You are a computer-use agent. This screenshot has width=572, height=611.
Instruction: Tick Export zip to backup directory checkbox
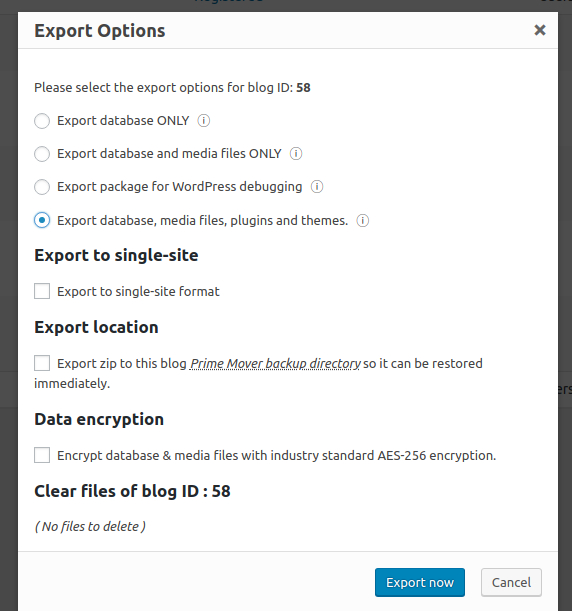pyautogui.click(x=42, y=363)
